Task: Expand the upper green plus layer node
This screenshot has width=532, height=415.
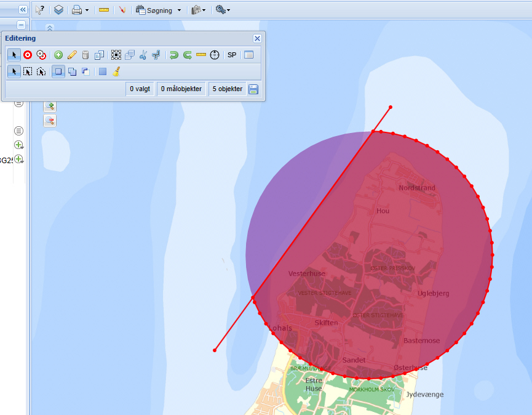Action: click(18, 145)
